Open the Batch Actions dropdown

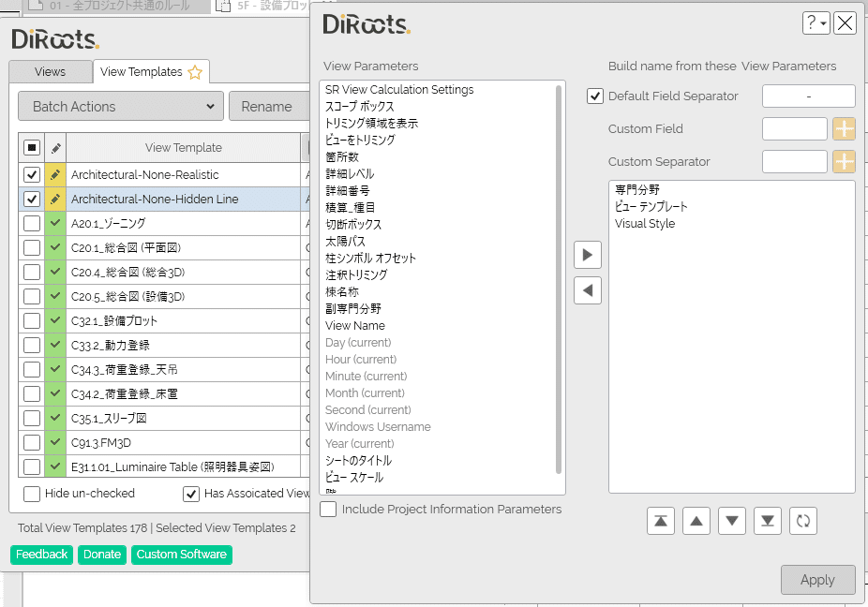tap(120, 107)
